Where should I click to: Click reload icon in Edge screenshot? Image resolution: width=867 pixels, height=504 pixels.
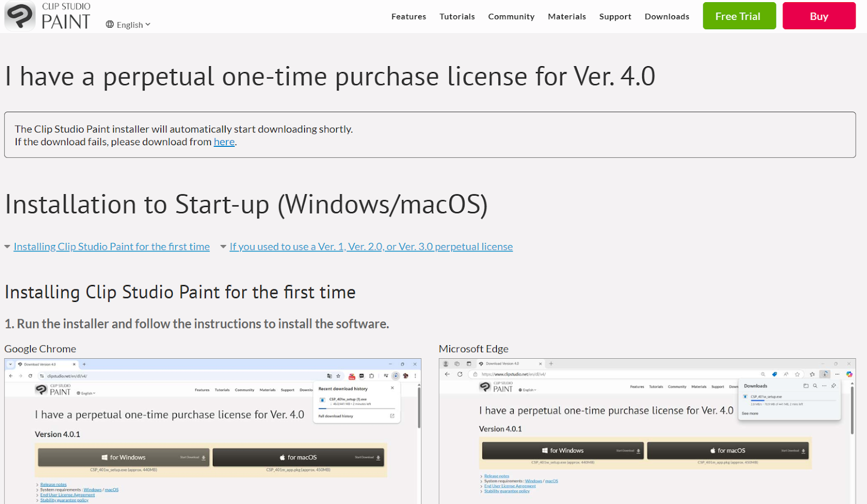click(x=460, y=374)
